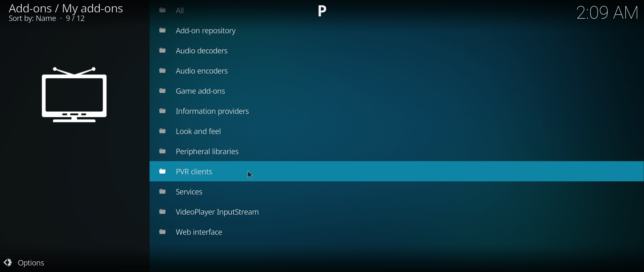Expand the Services category tree
The height and width of the screenshot is (272, 644).
tap(189, 191)
